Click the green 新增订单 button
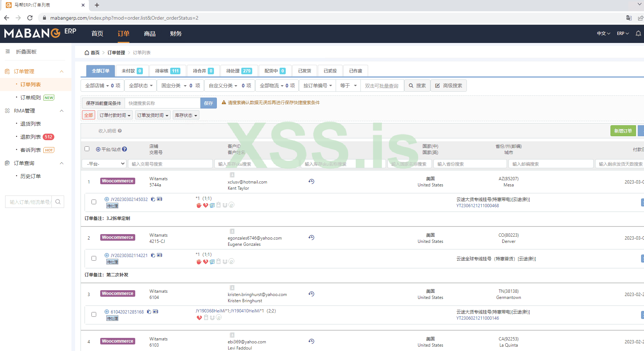Screen dimensions: 644x351 (x=622, y=131)
